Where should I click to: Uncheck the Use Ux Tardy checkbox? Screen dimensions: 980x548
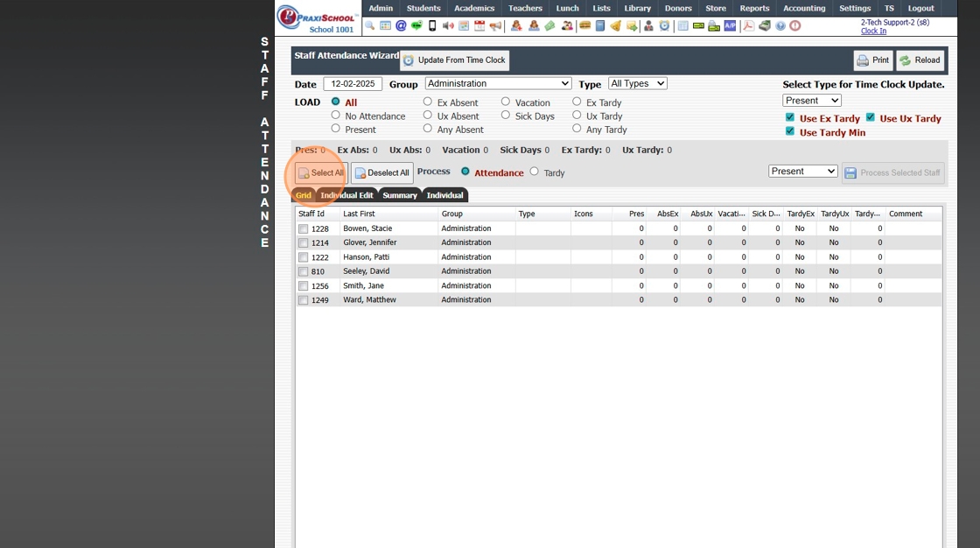870,117
